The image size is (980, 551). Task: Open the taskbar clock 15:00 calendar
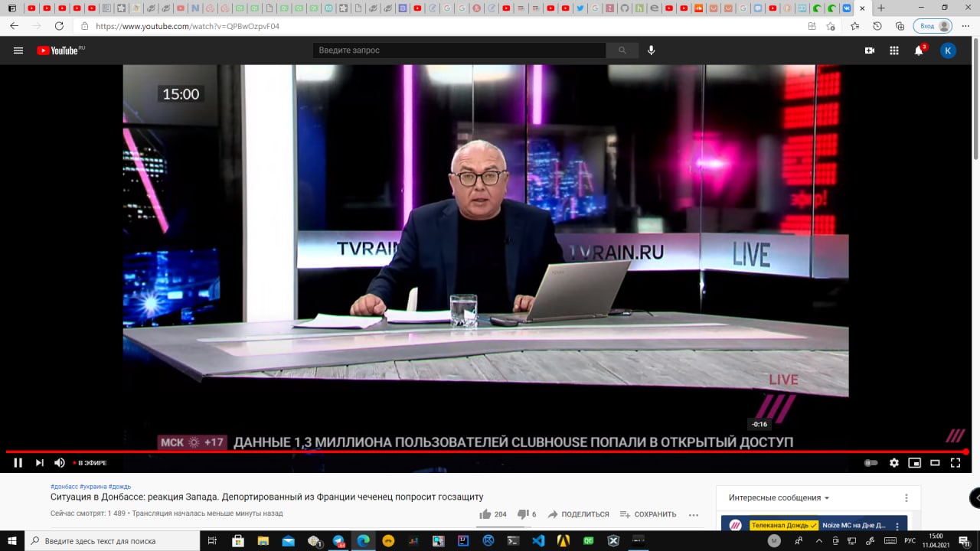tap(936, 540)
